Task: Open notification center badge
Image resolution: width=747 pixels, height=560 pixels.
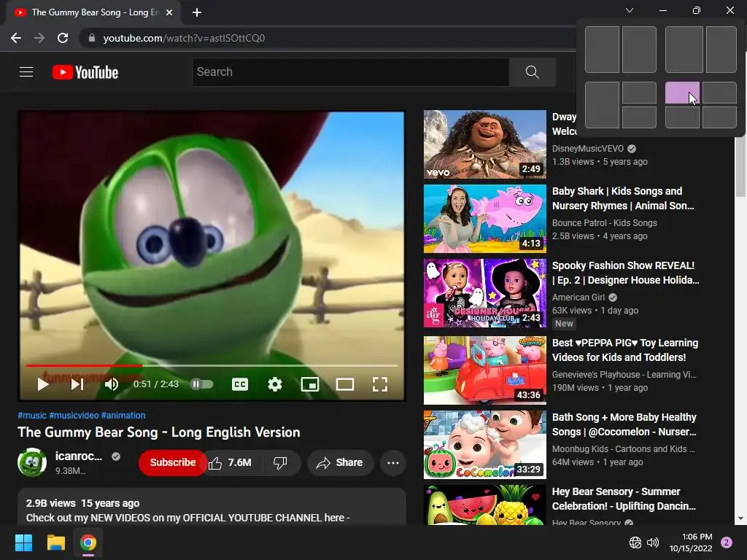Action: (727, 542)
